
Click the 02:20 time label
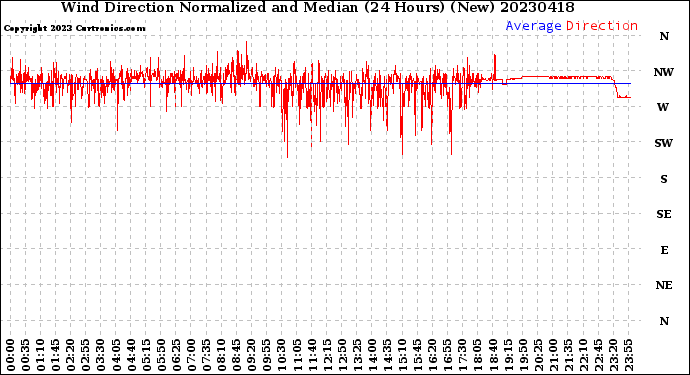pyautogui.click(x=71, y=355)
